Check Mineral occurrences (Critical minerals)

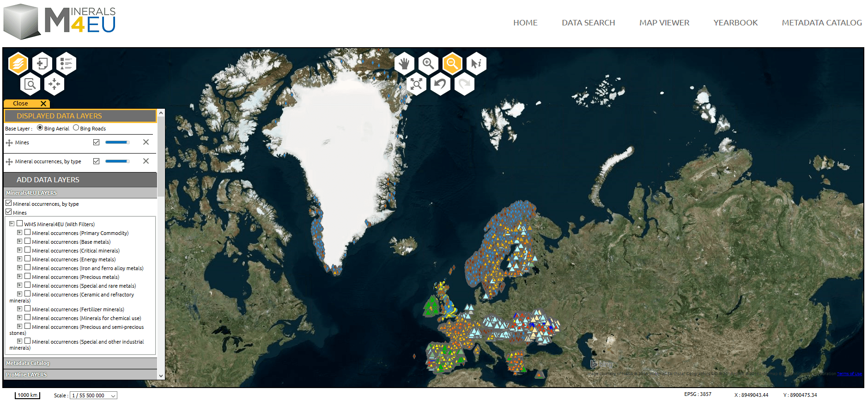point(27,250)
